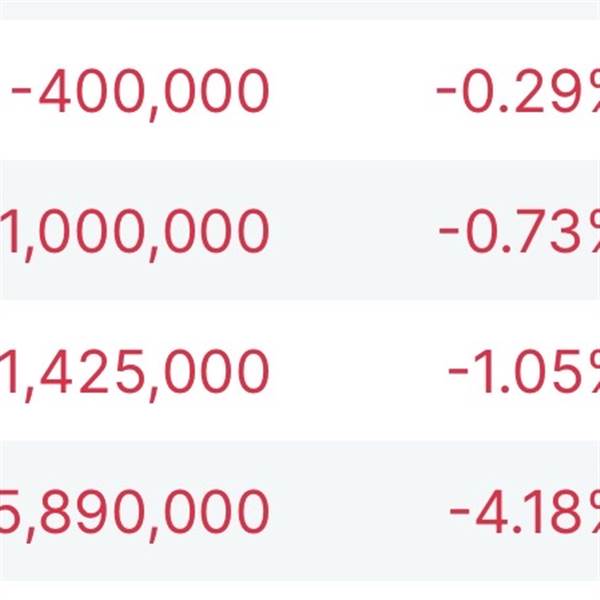Click the 1,000,000 amount in second row

point(135,232)
